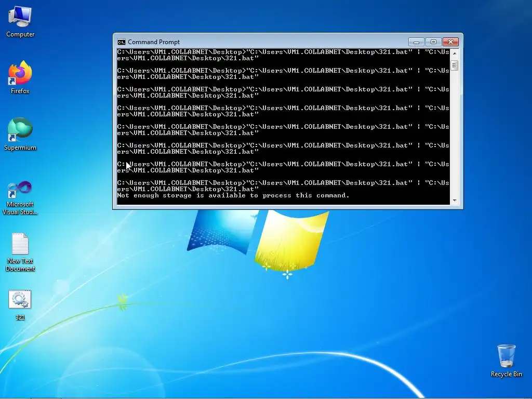
Task: Select the Firefox desktop shortcut
Action: (20, 77)
